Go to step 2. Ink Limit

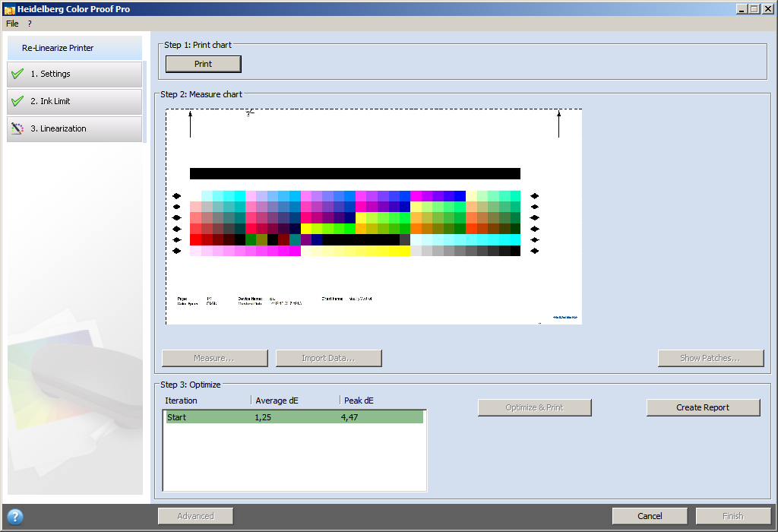tap(74, 101)
